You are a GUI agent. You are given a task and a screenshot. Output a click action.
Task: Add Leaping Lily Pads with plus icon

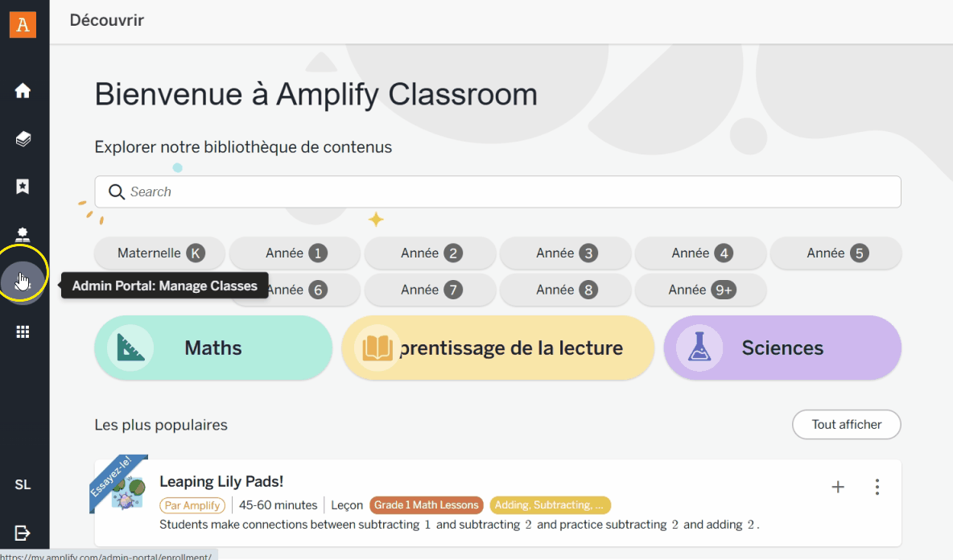pos(838,487)
